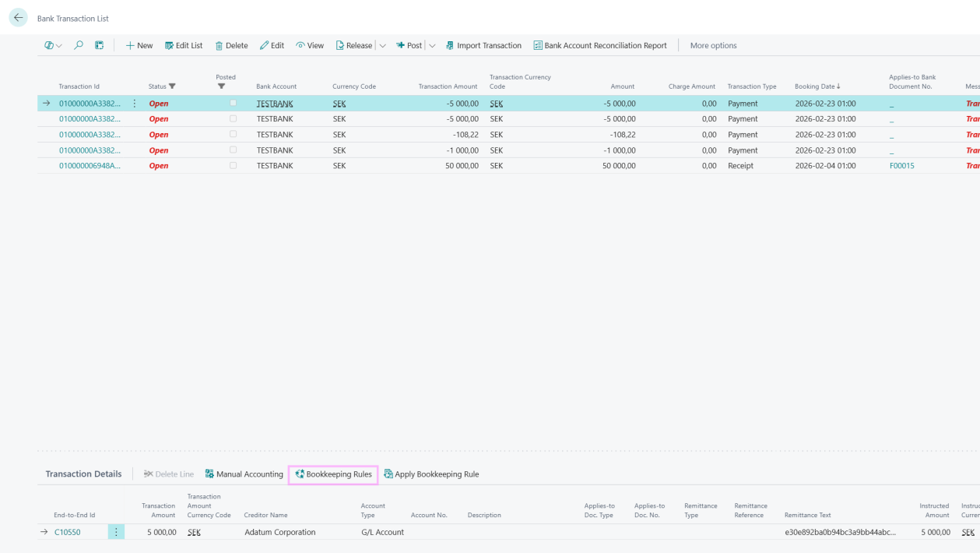
Task: Open the End-to-End Id C10550 link
Action: 68,533
